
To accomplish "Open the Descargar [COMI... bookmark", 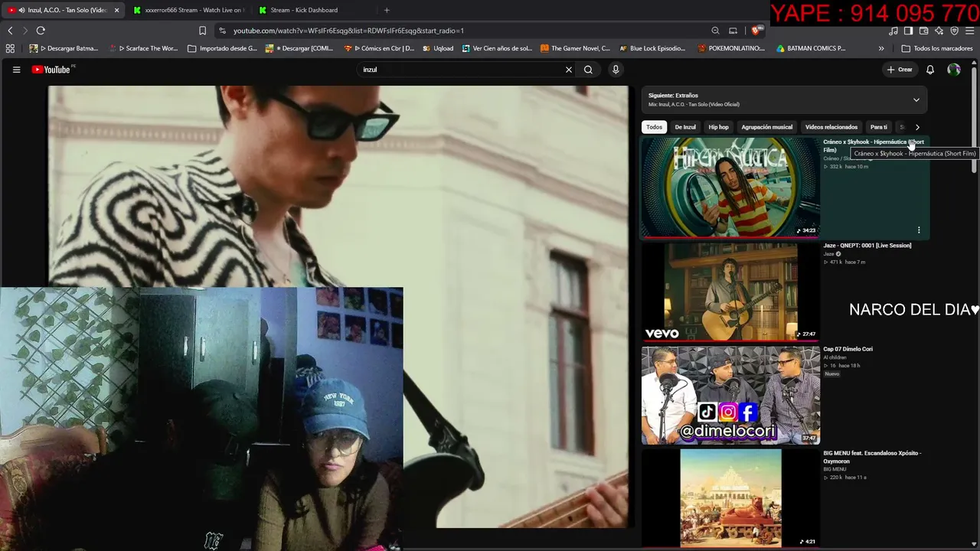I will tap(299, 48).
